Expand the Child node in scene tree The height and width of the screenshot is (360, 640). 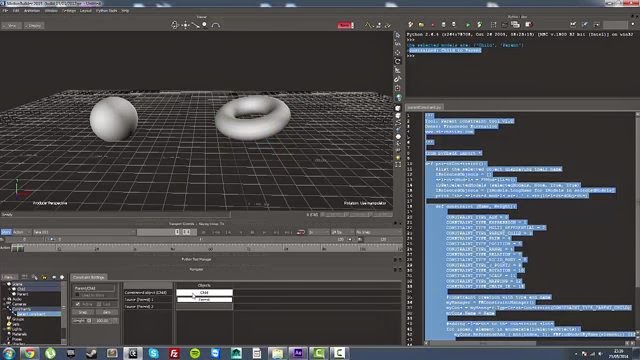pos(9,289)
